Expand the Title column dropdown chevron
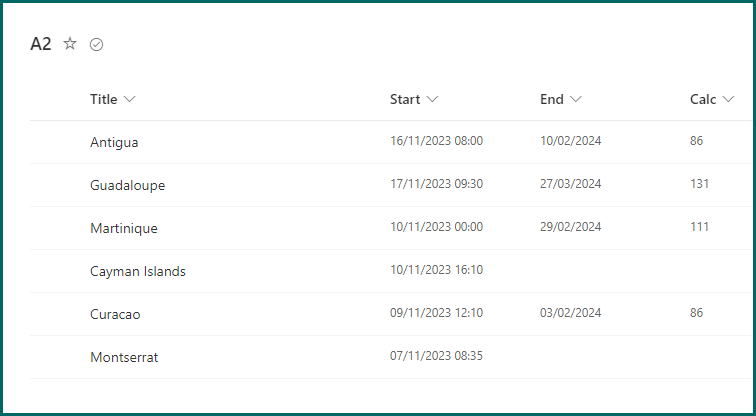The image size is (756, 416). click(x=129, y=99)
